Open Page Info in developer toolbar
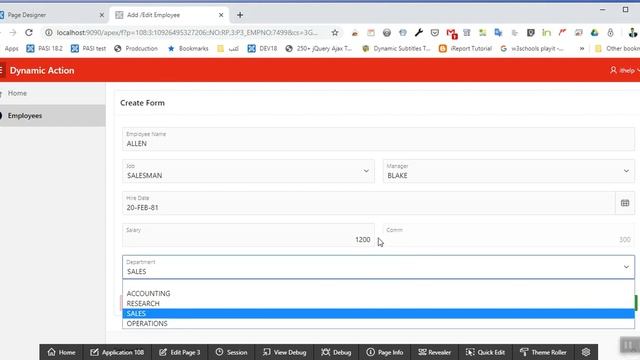 coord(385,352)
